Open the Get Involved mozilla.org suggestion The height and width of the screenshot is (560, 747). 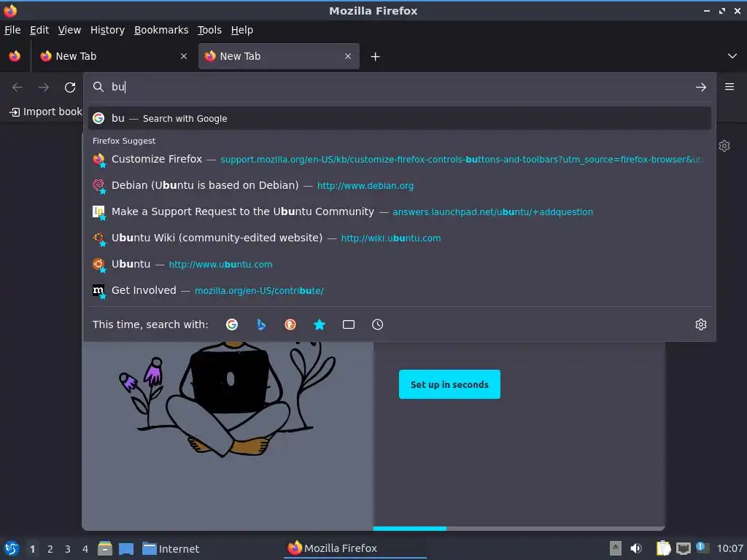399,290
